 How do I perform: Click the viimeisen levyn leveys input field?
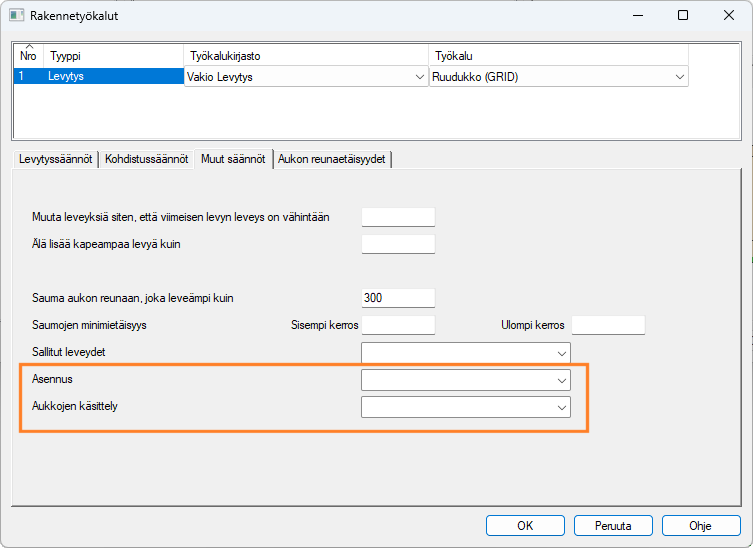tap(397, 217)
